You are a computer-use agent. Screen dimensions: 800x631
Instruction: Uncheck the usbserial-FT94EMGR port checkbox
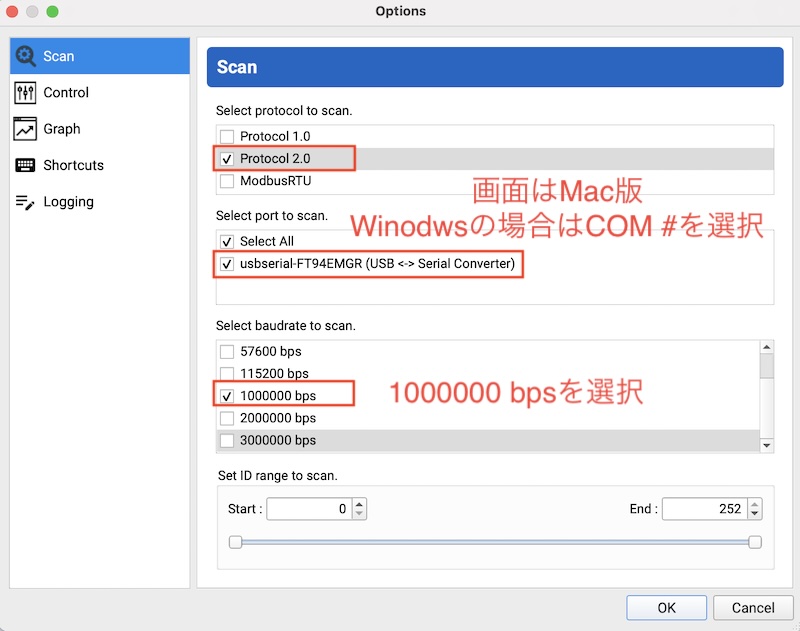[x=227, y=264]
